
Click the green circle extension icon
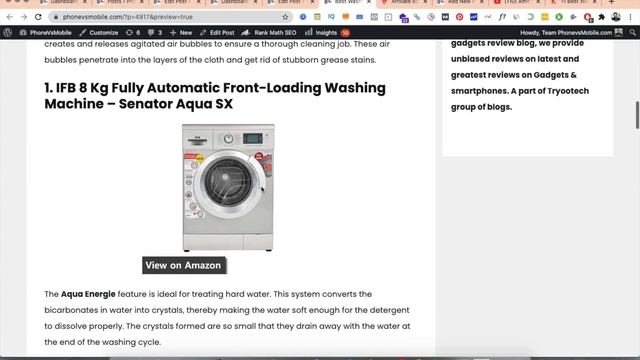pyautogui.click(x=559, y=17)
